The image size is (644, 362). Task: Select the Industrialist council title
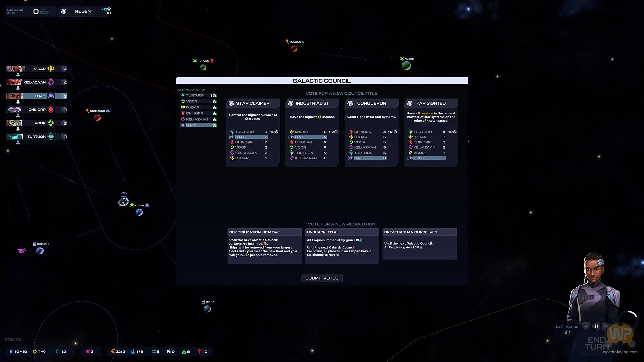[x=312, y=103]
